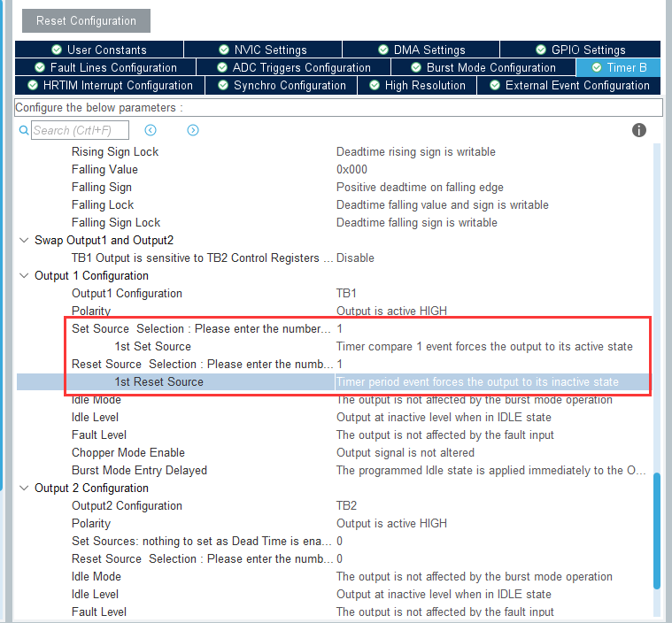Select Output 2 Set Sources row
The height and width of the screenshot is (623, 672).
click(335, 542)
